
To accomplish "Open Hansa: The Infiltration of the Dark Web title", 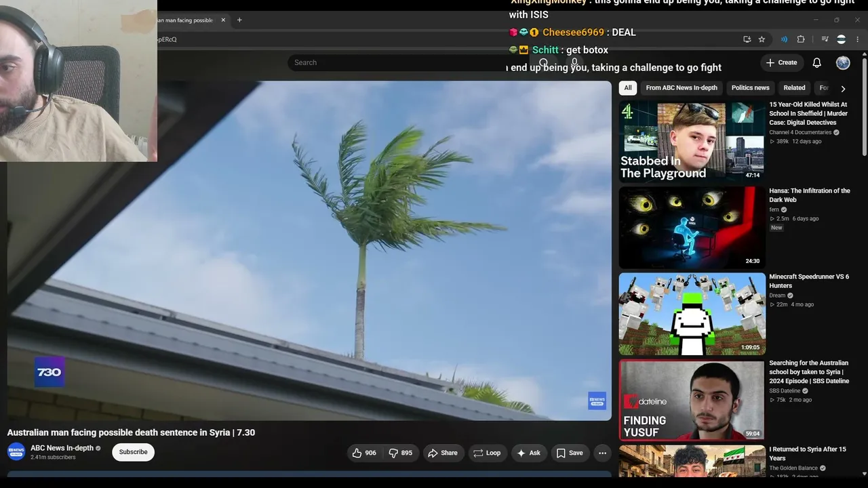I will 810,195.
